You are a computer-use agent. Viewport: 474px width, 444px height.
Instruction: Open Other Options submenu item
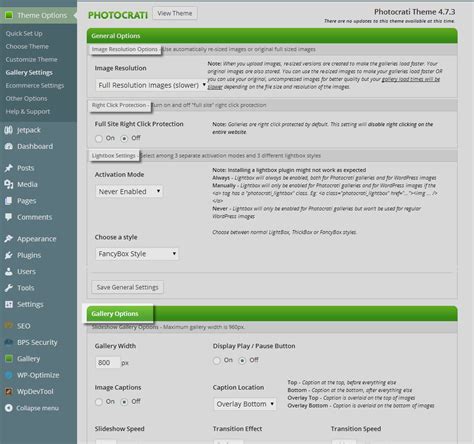(26, 99)
